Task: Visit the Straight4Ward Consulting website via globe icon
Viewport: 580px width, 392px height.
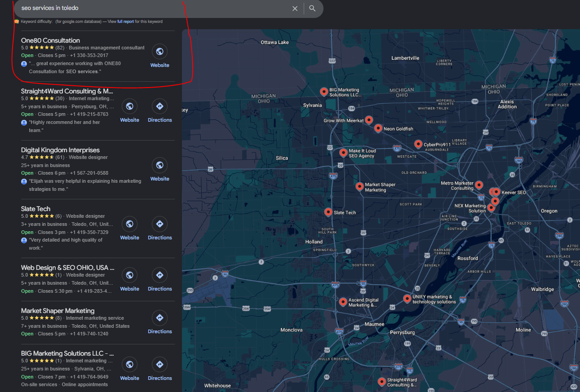Action: pyautogui.click(x=129, y=106)
